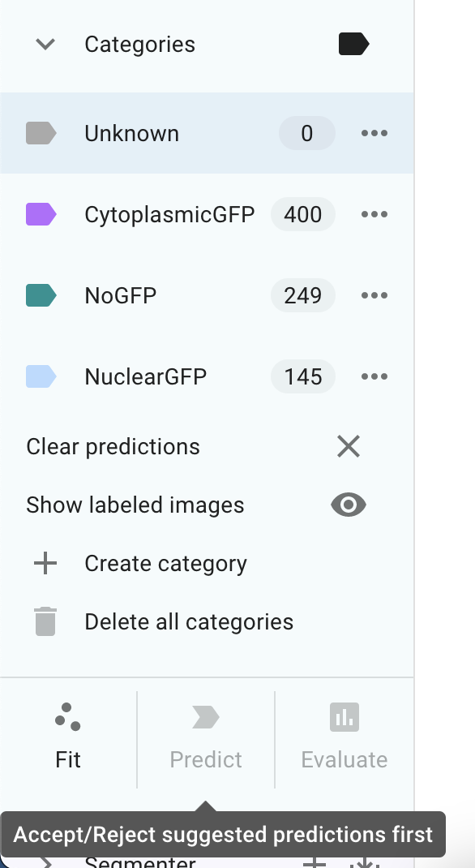Click Delete all categories
The height and width of the screenshot is (868, 475).
click(188, 621)
